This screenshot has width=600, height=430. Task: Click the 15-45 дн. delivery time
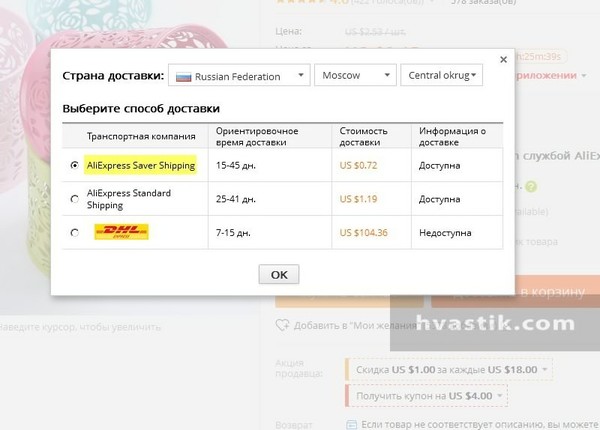coord(236,165)
